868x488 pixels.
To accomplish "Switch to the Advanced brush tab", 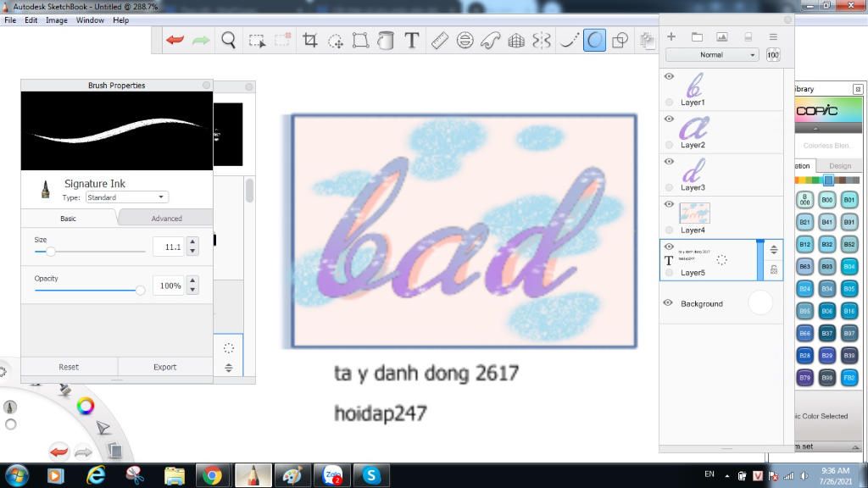I will [167, 218].
